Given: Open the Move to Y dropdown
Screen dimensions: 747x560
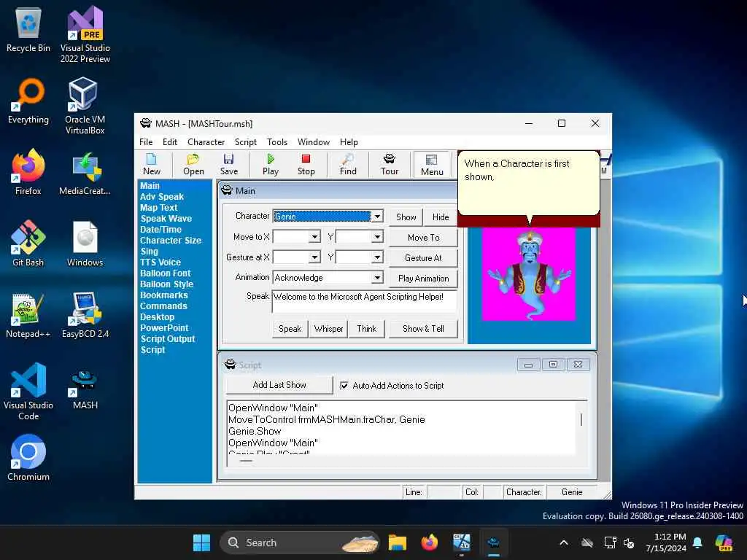Looking at the screenshot, I should pos(377,237).
